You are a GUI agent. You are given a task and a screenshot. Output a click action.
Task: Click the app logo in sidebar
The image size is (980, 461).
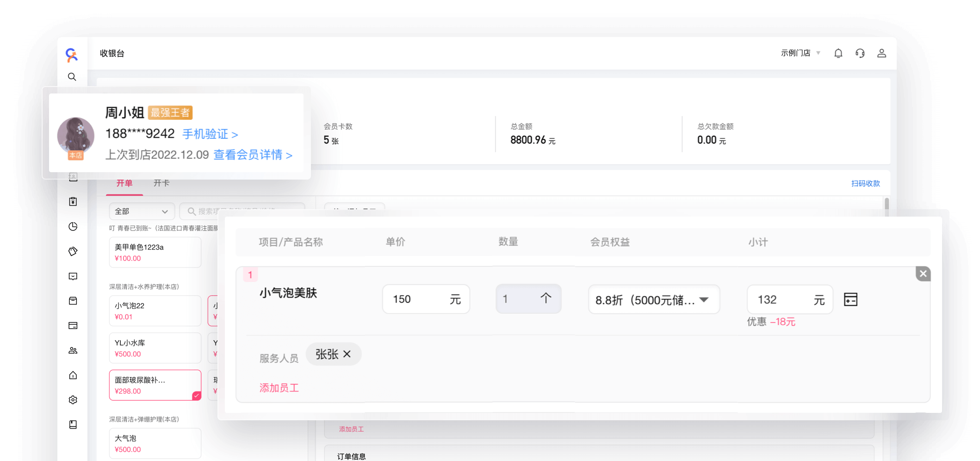(72, 55)
